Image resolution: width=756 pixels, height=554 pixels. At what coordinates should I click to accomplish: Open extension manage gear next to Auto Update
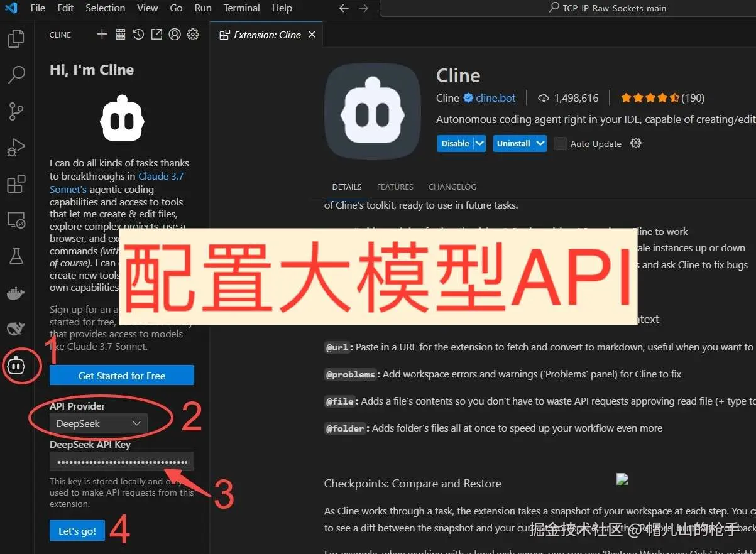click(635, 143)
